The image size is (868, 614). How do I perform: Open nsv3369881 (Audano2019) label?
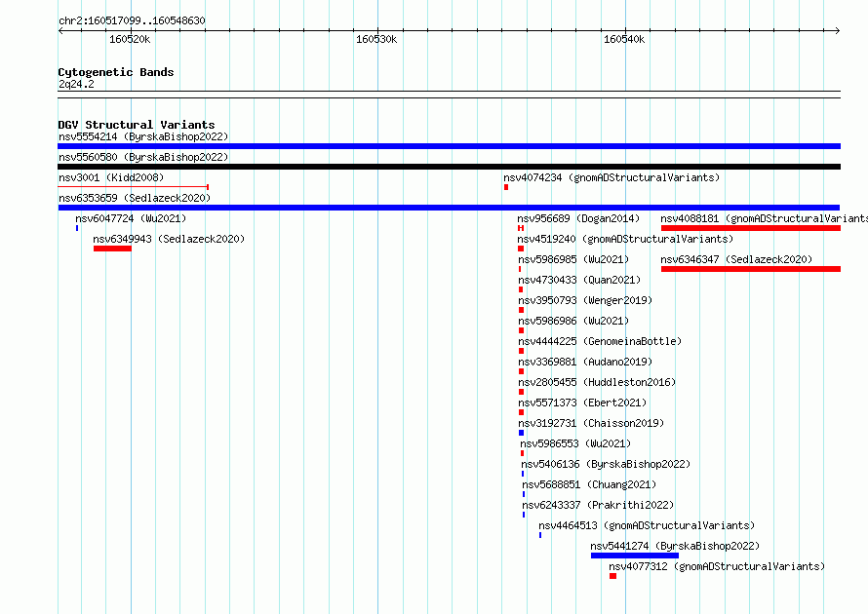pyautogui.click(x=585, y=362)
